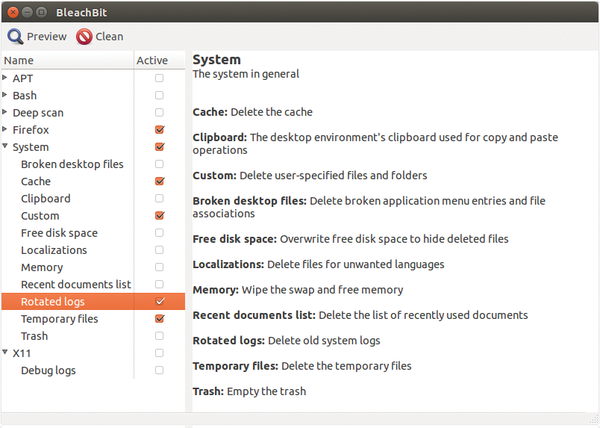Enable the APT checkbox
600x428 pixels.
159,78
